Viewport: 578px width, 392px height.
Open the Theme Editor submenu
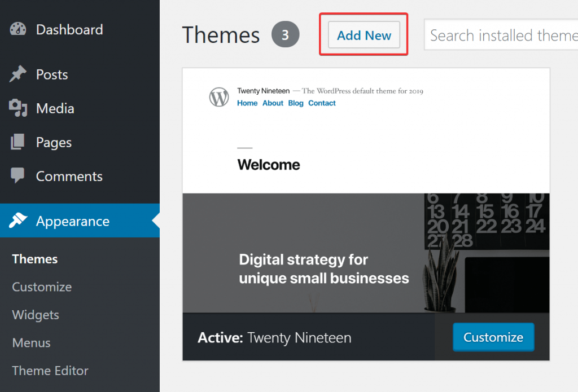tap(50, 371)
